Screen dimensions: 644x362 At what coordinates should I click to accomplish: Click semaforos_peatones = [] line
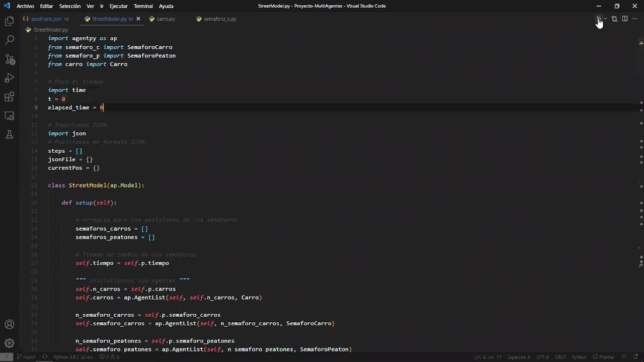point(115,237)
